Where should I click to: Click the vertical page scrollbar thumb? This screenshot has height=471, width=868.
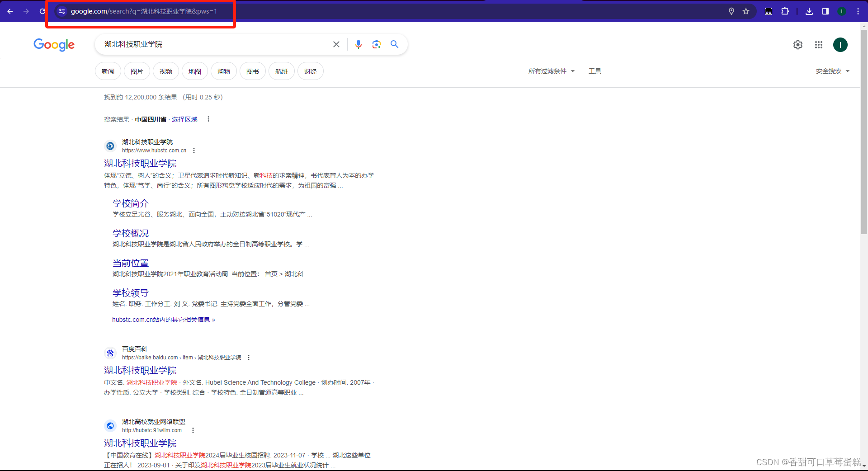point(864,131)
